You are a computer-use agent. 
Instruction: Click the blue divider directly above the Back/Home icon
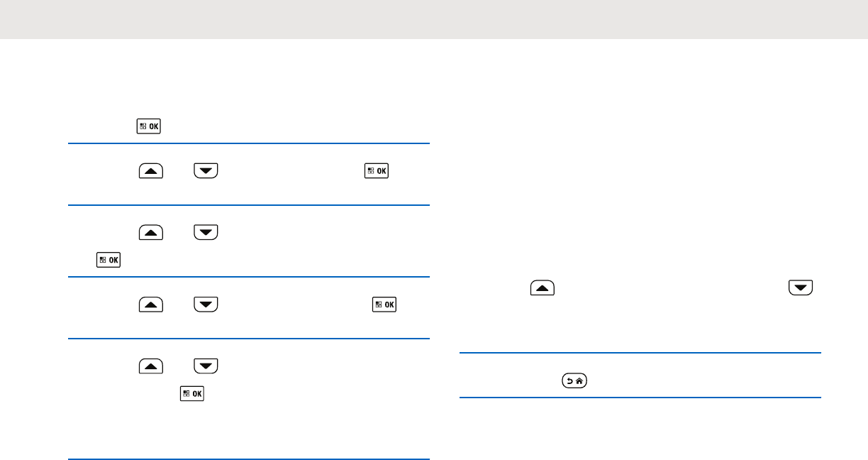[640, 353]
